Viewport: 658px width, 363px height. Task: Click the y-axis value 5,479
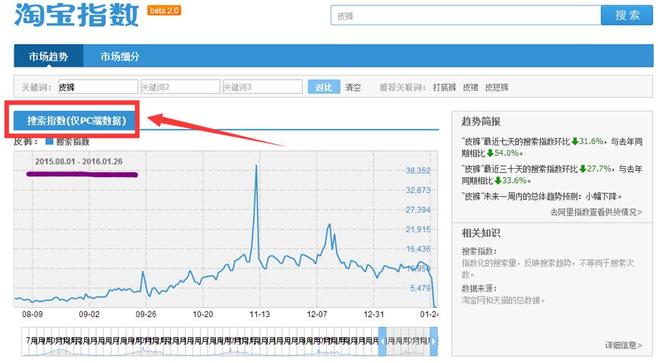coord(420,288)
